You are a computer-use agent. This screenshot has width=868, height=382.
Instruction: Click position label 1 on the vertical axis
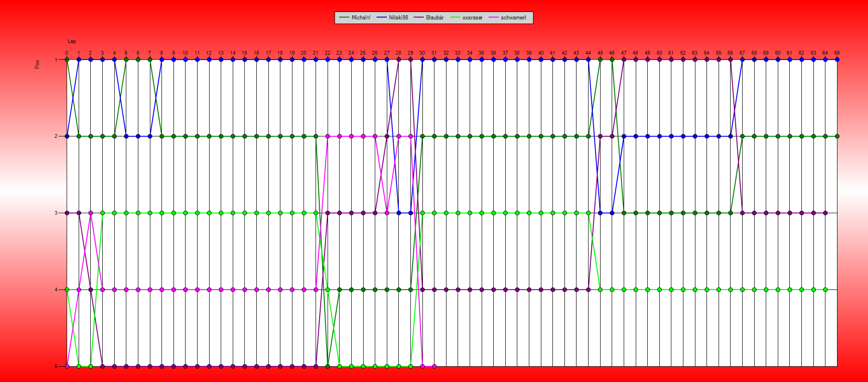pyautogui.click(x=56, y=60)
